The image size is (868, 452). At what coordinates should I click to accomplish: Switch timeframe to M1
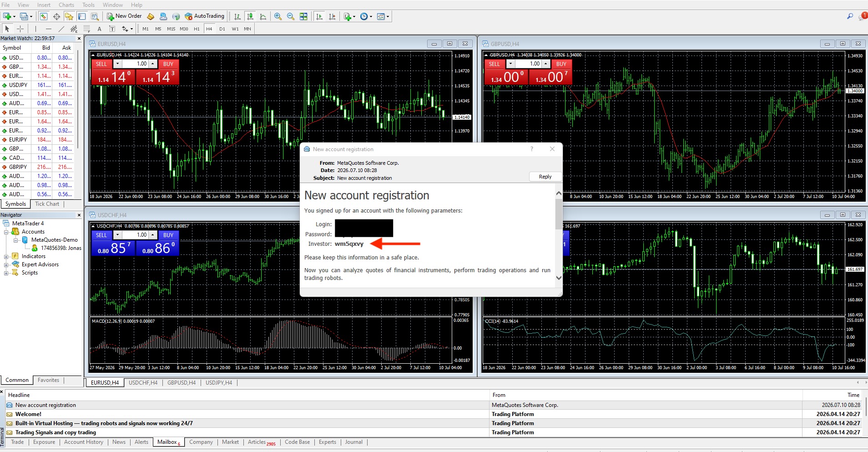coord(146,29)
